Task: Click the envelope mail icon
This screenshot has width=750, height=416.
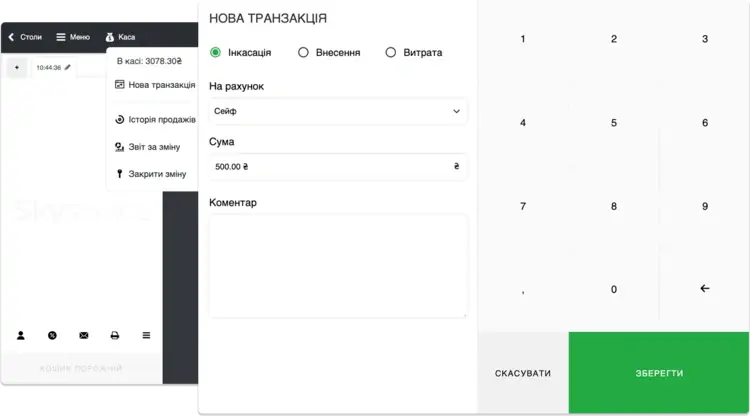Action: [x=84, y=335]
